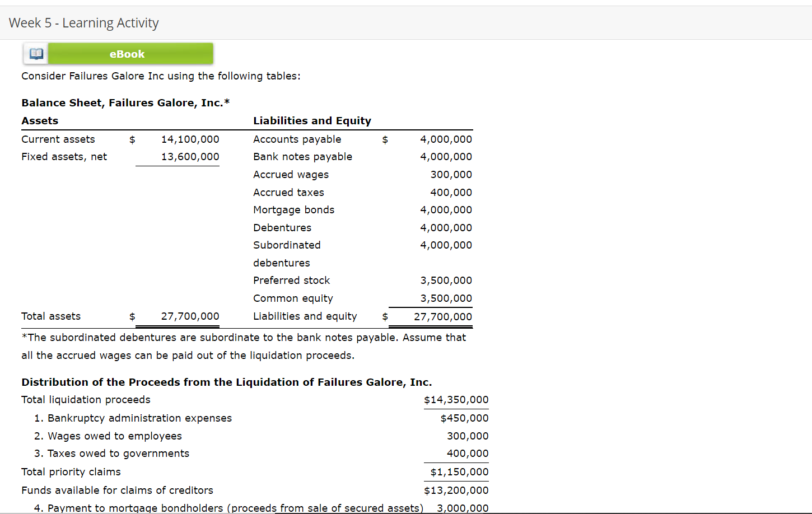Screen dimensions: 812x514
Task: Select the "Preferred stock" row label
Action: 291,281
